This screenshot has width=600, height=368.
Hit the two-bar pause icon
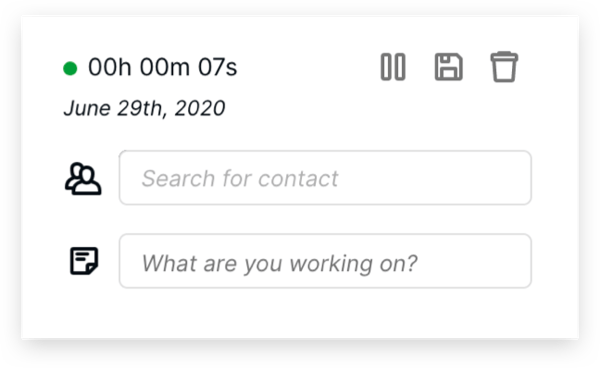pyautogui.click(x=393, y=67)
